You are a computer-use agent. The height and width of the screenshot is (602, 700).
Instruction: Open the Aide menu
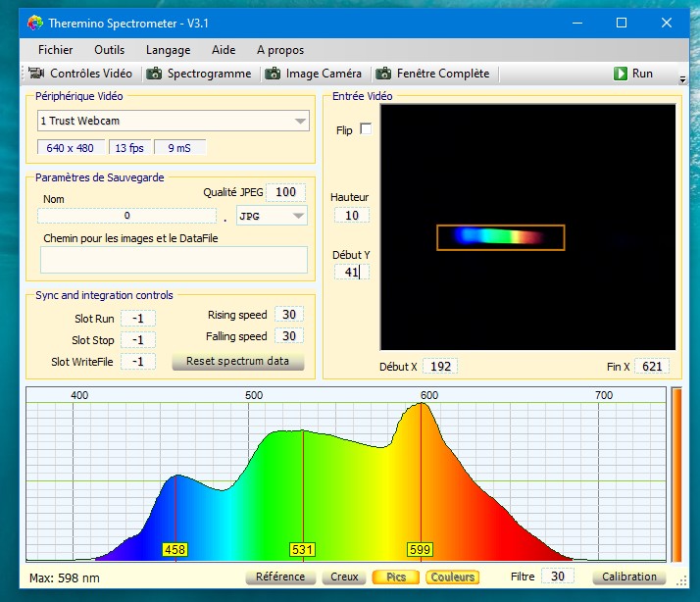[224, 50]
